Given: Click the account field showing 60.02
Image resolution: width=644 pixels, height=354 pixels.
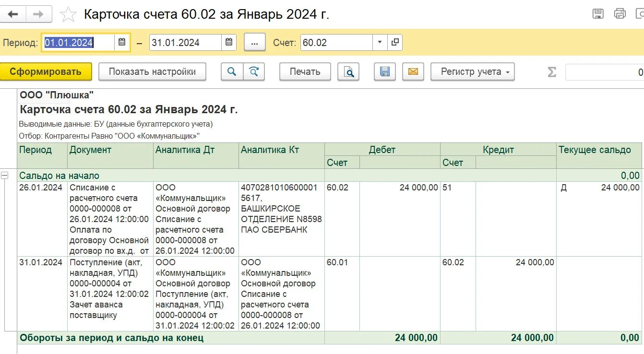Looking at the screenshot, I should click(x=337, y=42).
